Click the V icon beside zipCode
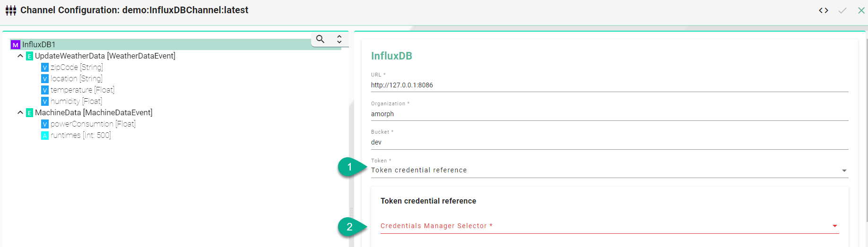Screen dimensions: 868x247 coord(45,68)
